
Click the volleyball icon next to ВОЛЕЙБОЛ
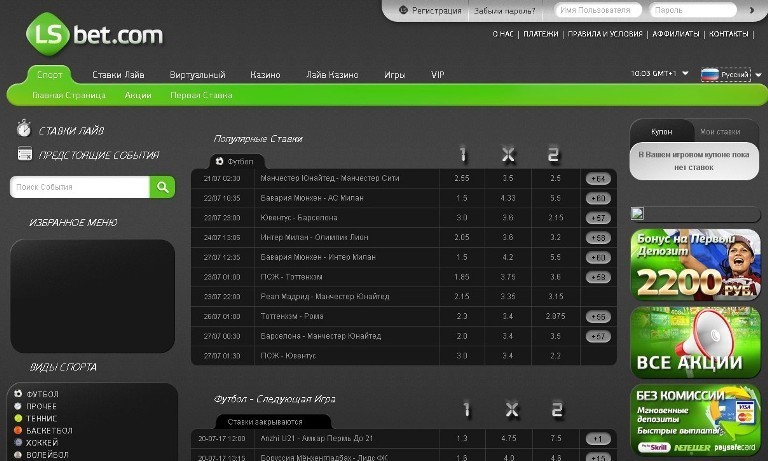click(x=18, y=454)
